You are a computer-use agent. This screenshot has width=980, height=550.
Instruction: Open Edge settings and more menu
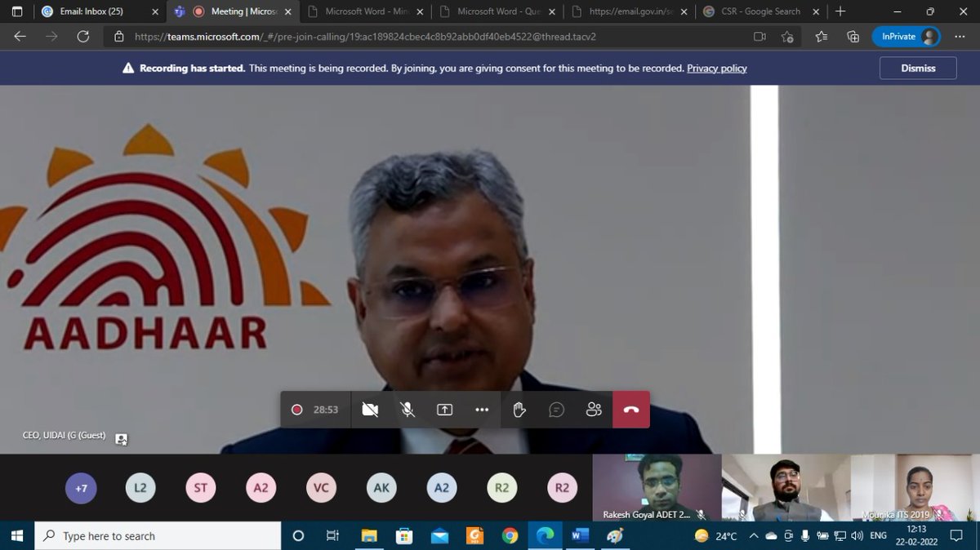960,37
